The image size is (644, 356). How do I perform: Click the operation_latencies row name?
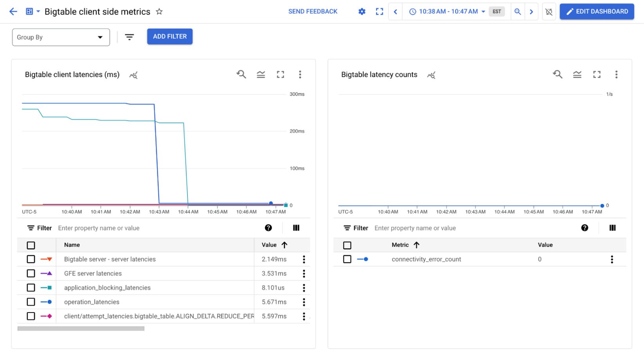pyautogui.click(x=92, y=302)
